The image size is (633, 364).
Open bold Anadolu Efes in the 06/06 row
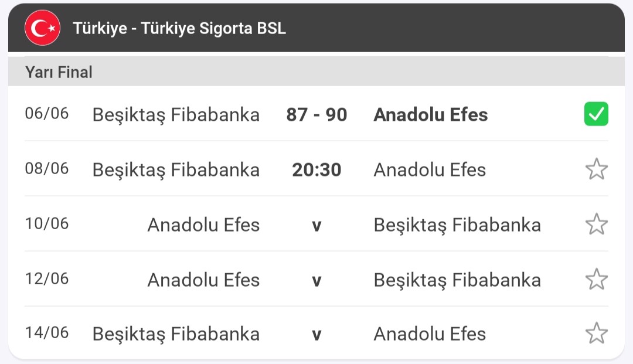(x=430, y=115)
